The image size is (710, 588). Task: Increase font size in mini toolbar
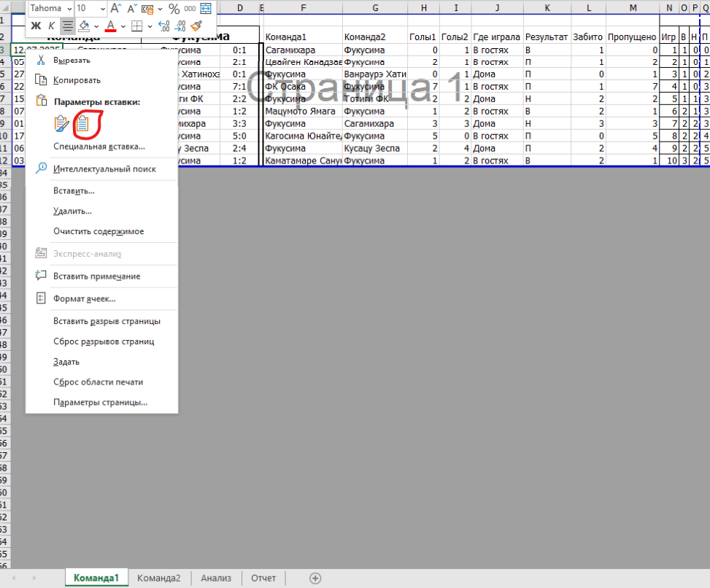click(x=115, y=8)
